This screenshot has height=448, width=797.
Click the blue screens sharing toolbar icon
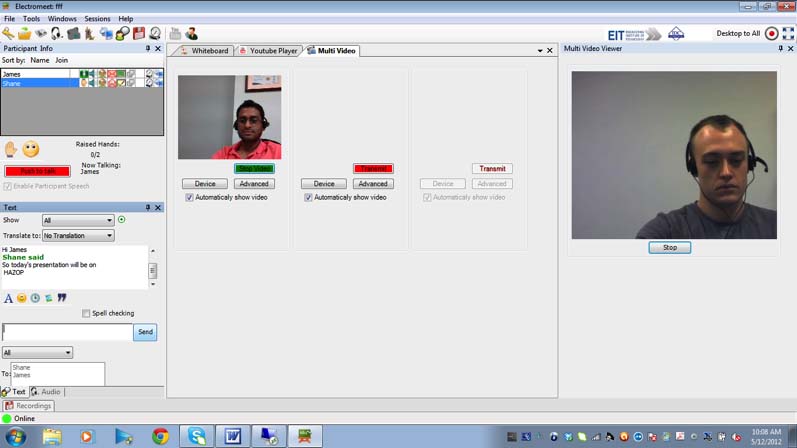[x=106, y=34]
